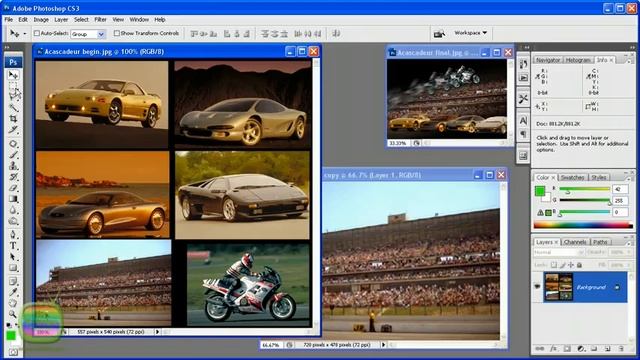
Task: Open the Image menu
Action: pyautogui.click(x=41, y=20)
